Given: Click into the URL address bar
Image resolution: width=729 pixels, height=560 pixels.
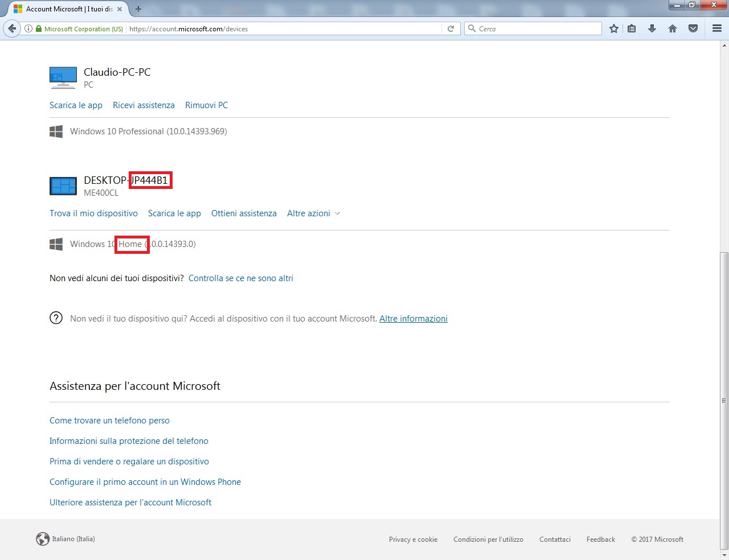Looking at the screenshot, I should point(284,28).
